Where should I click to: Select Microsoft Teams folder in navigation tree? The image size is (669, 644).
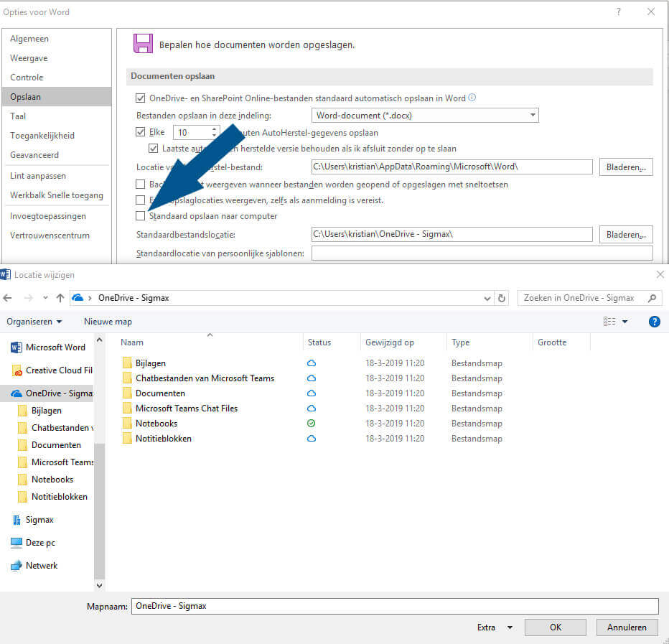click(x=55, y=462)
